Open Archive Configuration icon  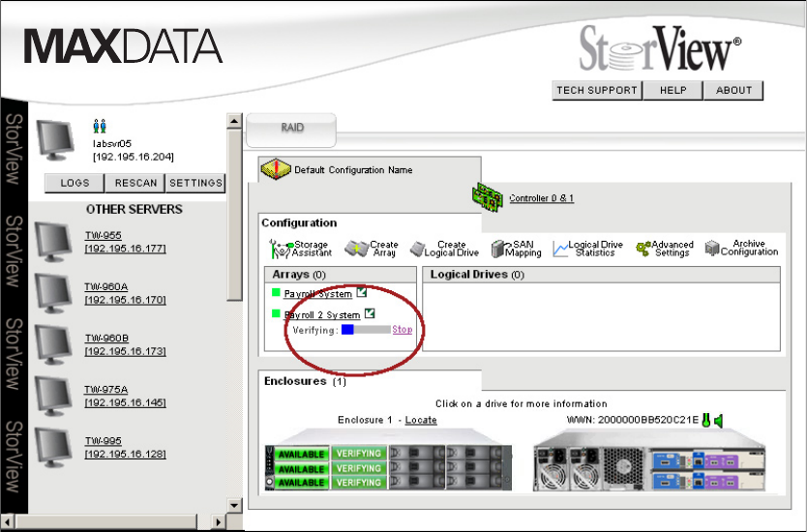(712, 248)
